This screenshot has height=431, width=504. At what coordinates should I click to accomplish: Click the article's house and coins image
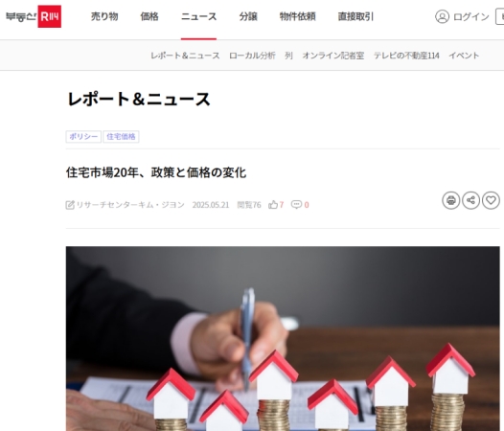click(283, 339)
